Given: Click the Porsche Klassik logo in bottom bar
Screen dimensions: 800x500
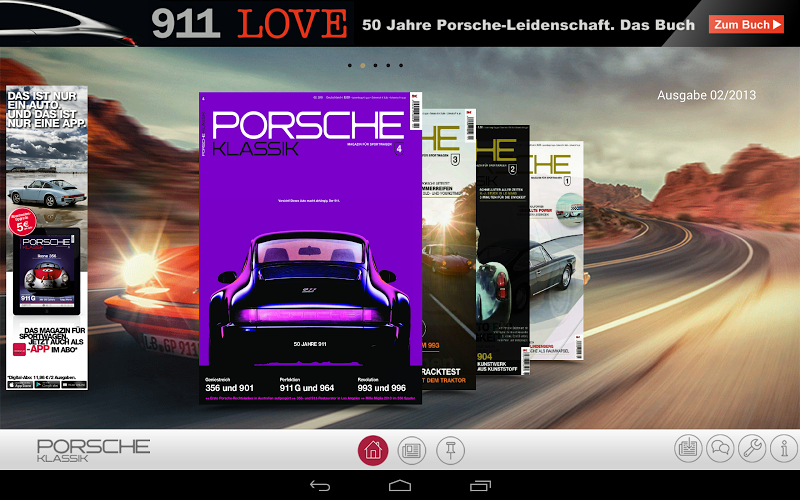Looking at the screenshot, I should pyautogui.click(x=93, y=450).
